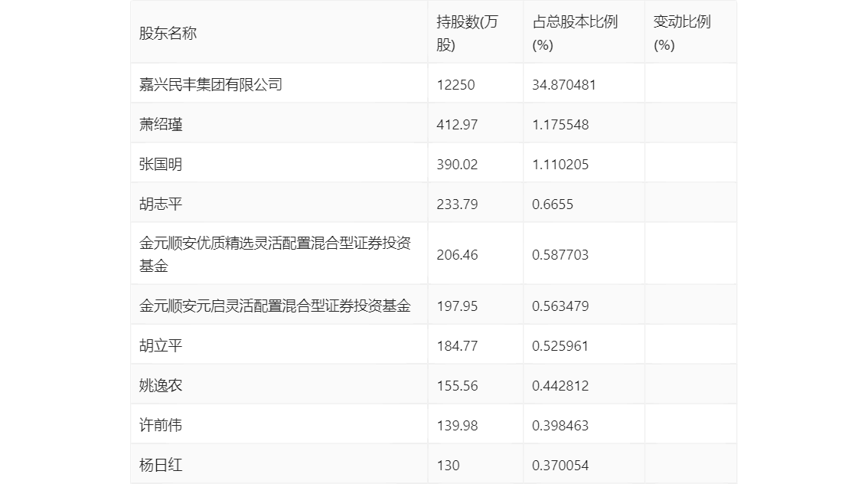Select shareholder 嘉兴民丰集团有限公司
This screenshot has width=868, height=484.
point(211,85)
